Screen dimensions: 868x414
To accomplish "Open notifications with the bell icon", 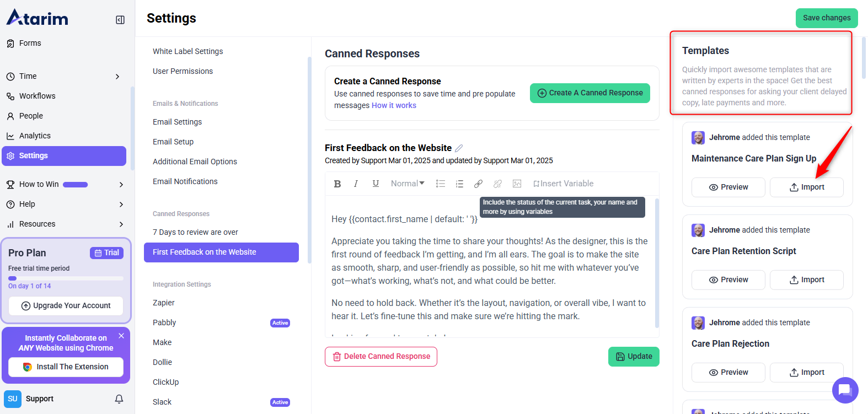I will (119, 399).
